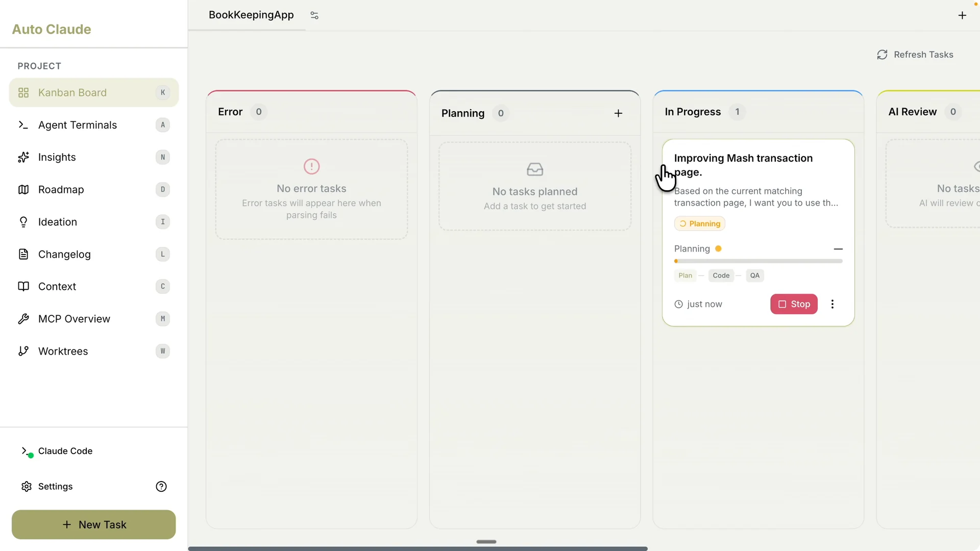980x551 pixels.
Task: Open Agent Terminals from sidebar
Action: (x=94, y=125)
